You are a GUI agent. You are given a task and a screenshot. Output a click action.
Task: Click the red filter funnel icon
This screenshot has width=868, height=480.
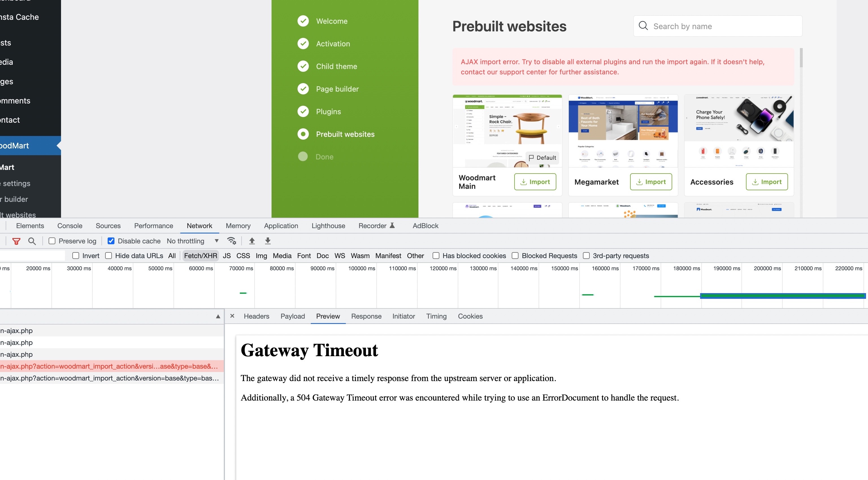[16, 241]
